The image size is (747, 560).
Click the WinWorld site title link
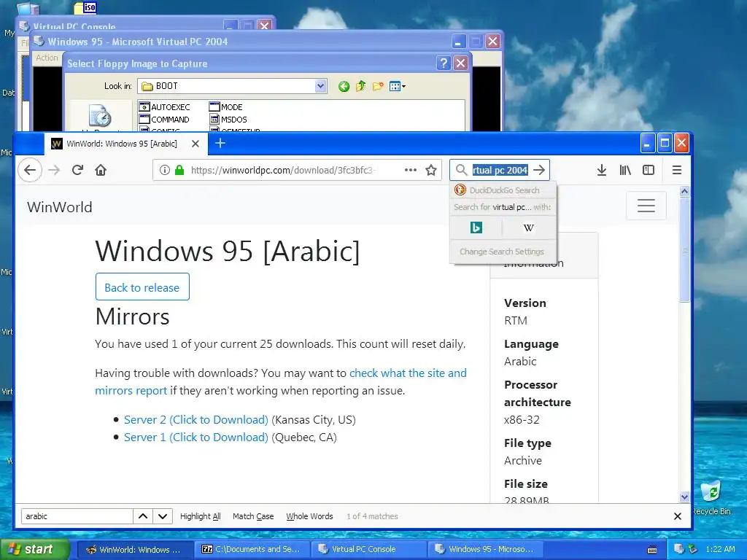60,207
